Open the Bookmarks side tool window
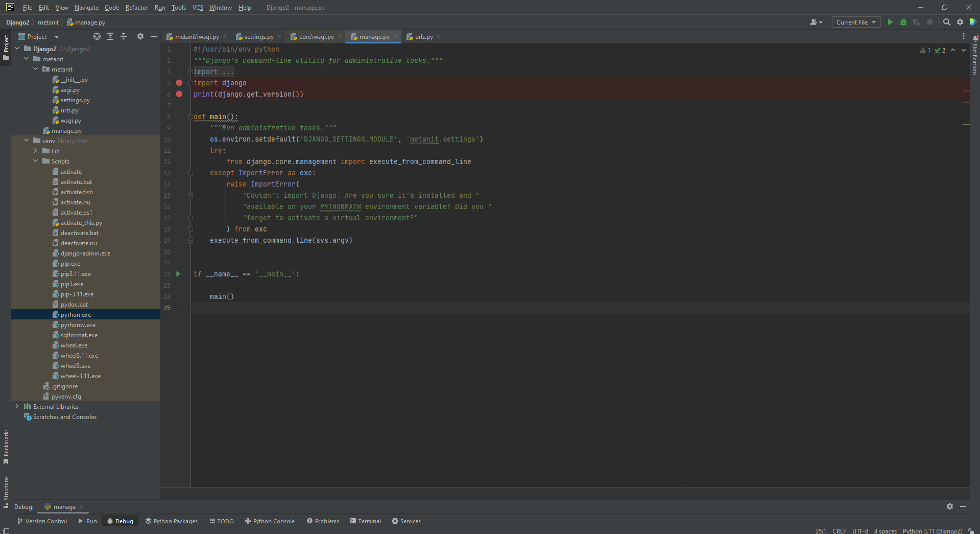The image size is (980, 534). tap(6, 447)
